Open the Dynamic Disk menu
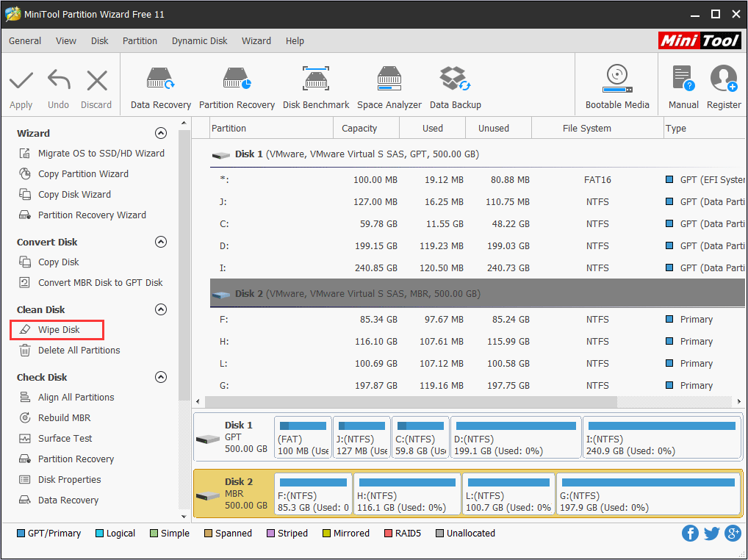 tap(199, 41)
